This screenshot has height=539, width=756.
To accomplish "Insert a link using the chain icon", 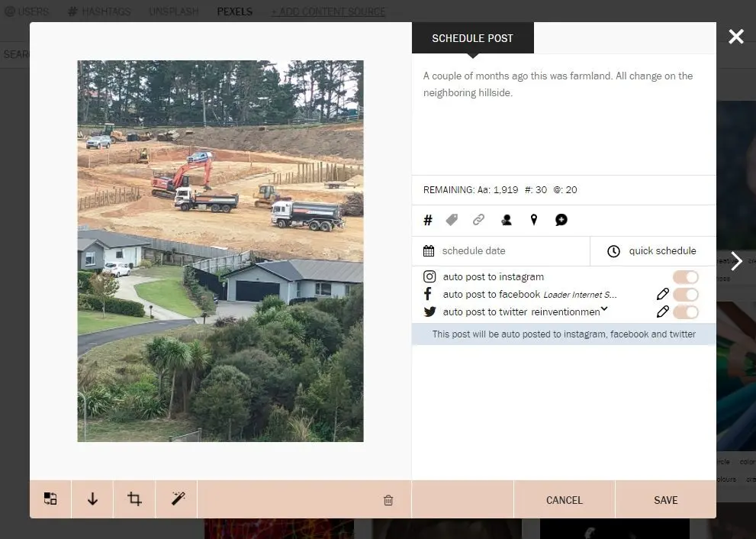I will (x=478, y=221).
